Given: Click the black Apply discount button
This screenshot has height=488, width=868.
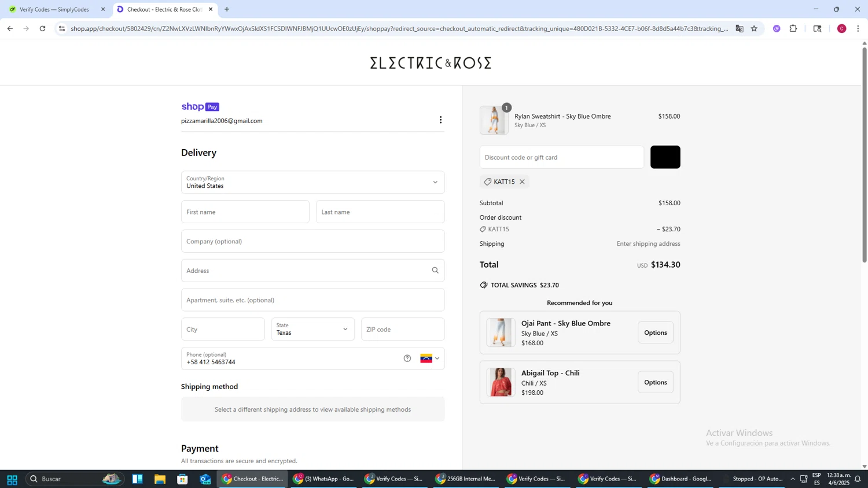Looking at the screenshot, I should coord(665,157).
